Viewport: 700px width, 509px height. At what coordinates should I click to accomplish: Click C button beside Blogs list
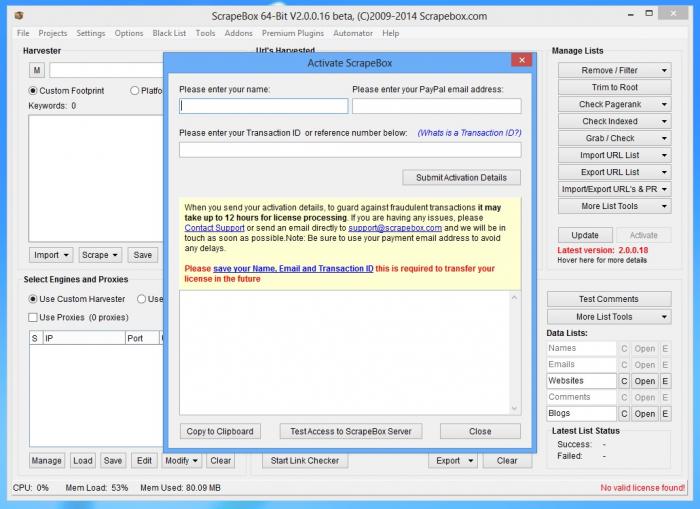[x=624, y=413]
